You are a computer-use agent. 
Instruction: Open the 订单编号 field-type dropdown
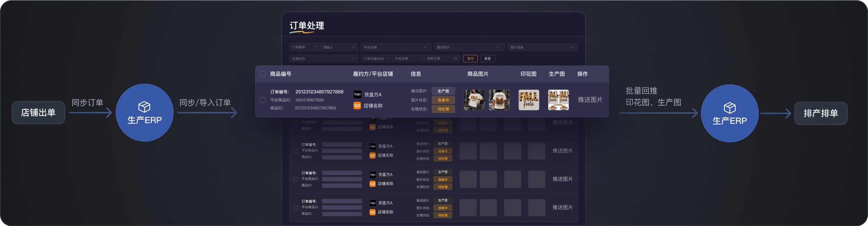click(x=305, y=47)
